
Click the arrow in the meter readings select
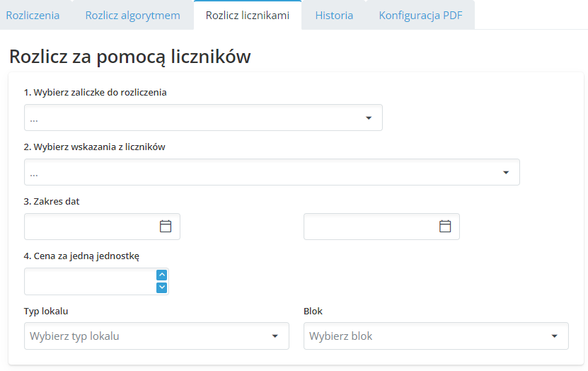(506, 173)
